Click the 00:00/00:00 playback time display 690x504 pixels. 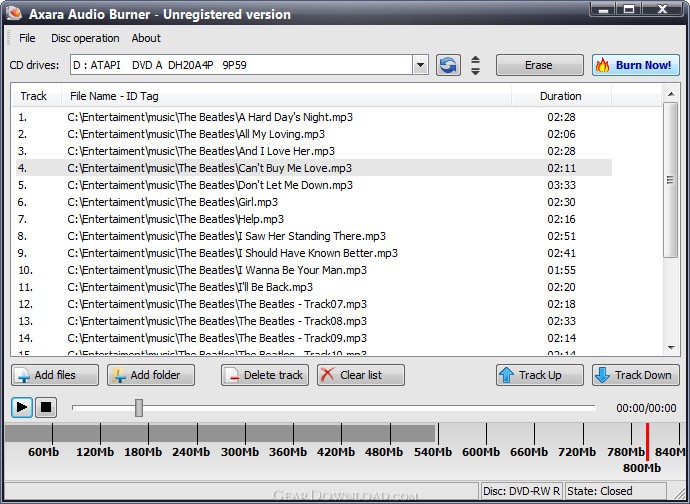click(x=646, y=408)
